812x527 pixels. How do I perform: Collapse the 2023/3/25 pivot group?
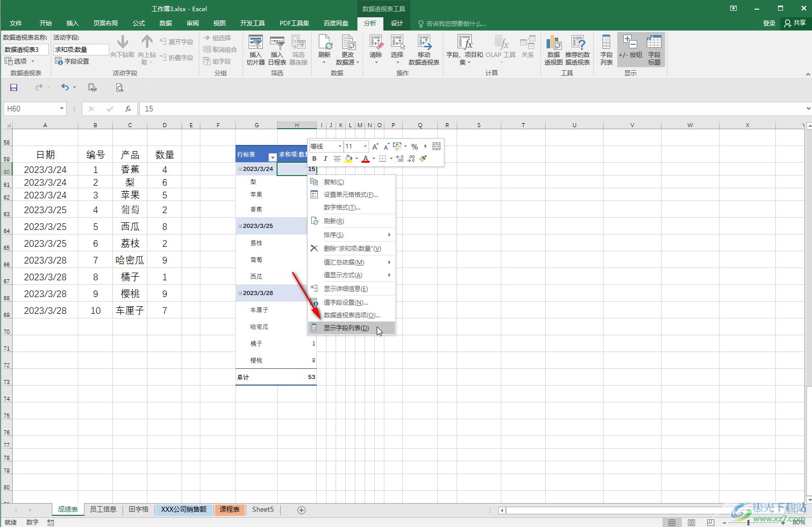[240, 226]
